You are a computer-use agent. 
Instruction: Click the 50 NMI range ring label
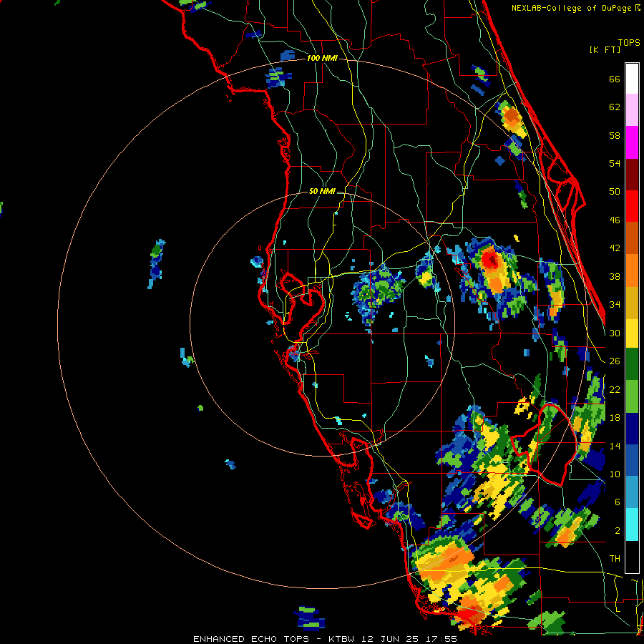click(x=322, y=191)
